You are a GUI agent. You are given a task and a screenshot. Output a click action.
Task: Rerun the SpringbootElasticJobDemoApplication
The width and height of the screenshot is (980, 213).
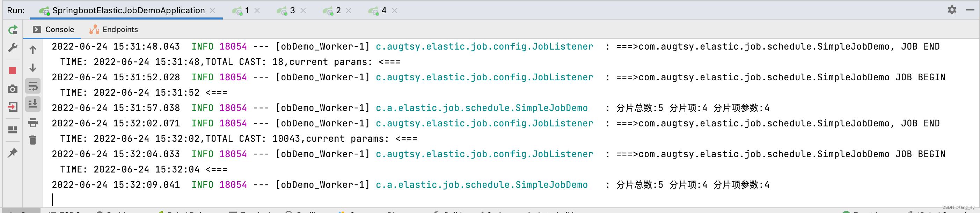tap(13, 29)
